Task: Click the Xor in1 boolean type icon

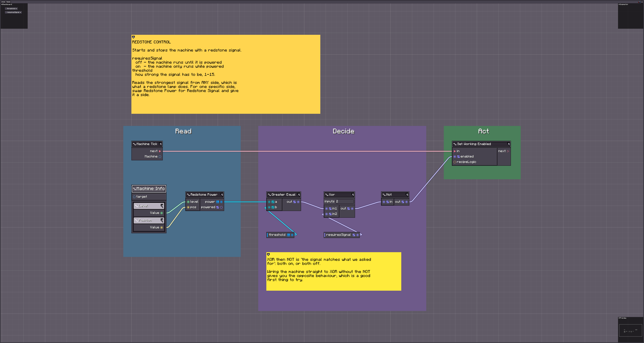Action: [330, 209]
